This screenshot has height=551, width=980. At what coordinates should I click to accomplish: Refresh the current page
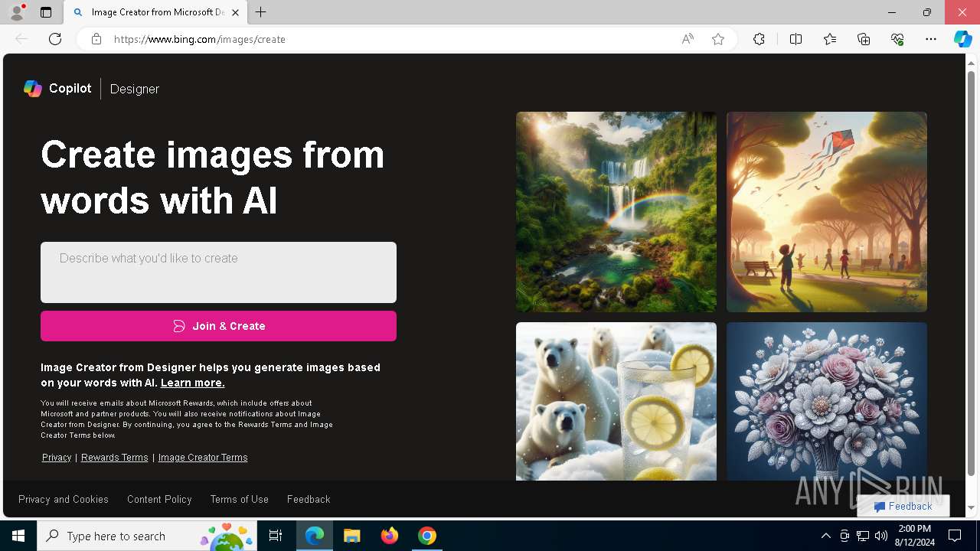55,39
